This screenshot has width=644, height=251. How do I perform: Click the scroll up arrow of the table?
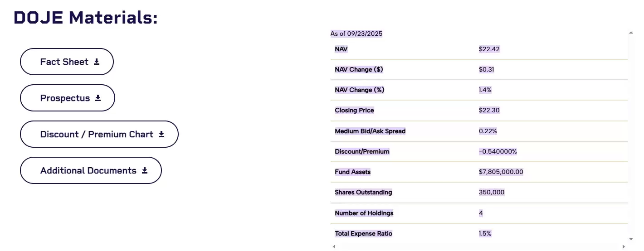click(631, 33)
